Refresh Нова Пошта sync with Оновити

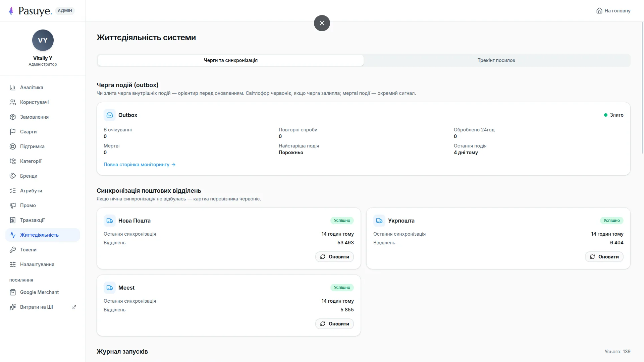(334, 257)
